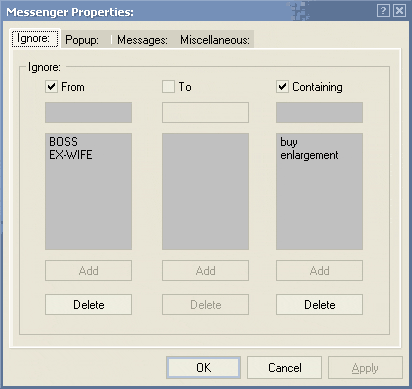Viewport: 412px width, 389px height.
Task: Click the From text input field
Action: pos(89,113)
